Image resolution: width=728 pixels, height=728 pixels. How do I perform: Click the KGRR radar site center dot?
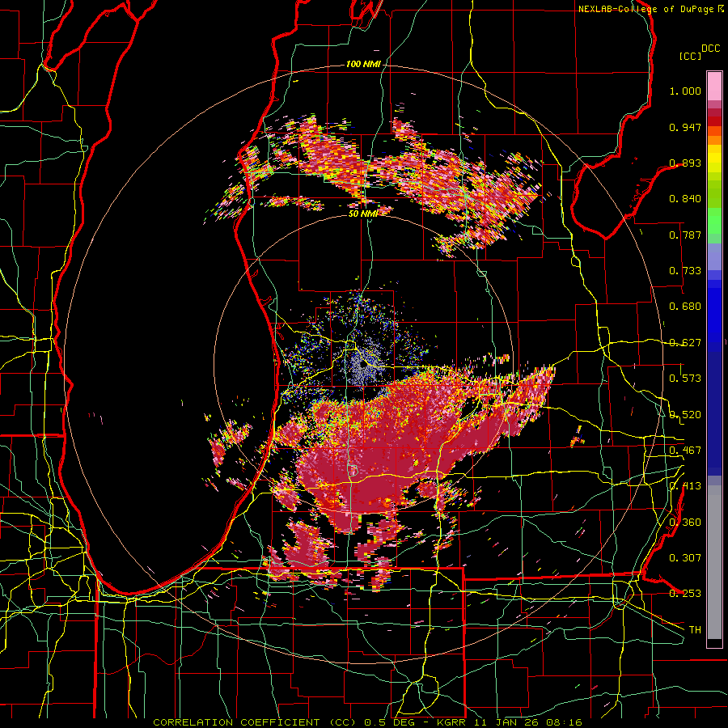(363, 365)
